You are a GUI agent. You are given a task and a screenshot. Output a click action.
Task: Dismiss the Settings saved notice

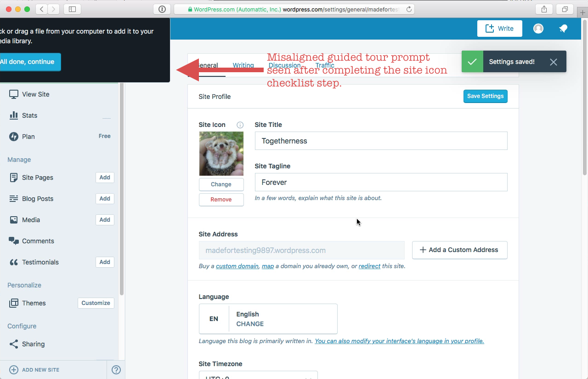click(x=554, y=62)
